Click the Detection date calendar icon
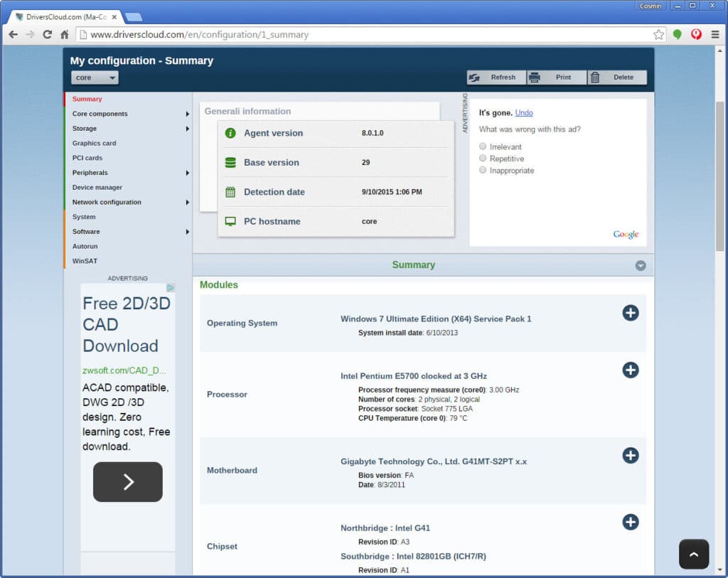Viewport: 728px width, 578px height. [230, 192]
